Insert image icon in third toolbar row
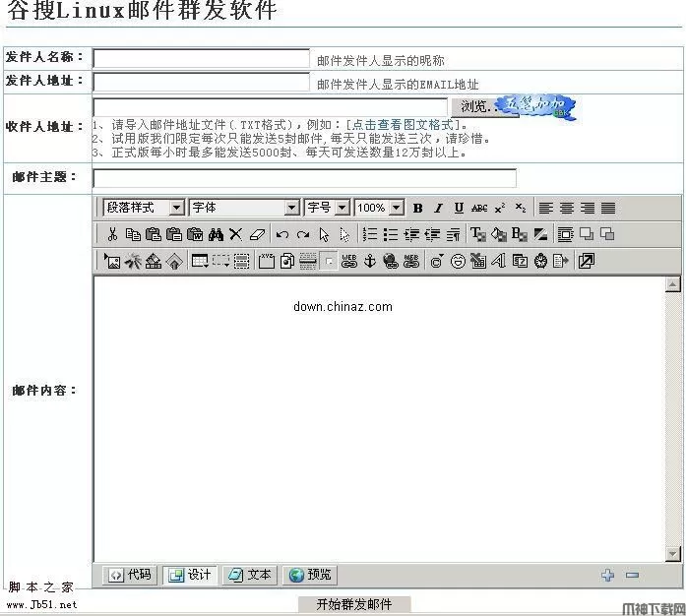This screenshot has width=686, height=616. [x=112, y=261]
